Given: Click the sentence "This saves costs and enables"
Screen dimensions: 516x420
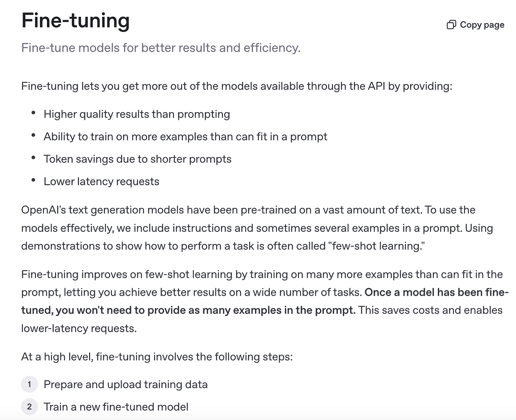Looking at the screenshot, I should point(431,310).
